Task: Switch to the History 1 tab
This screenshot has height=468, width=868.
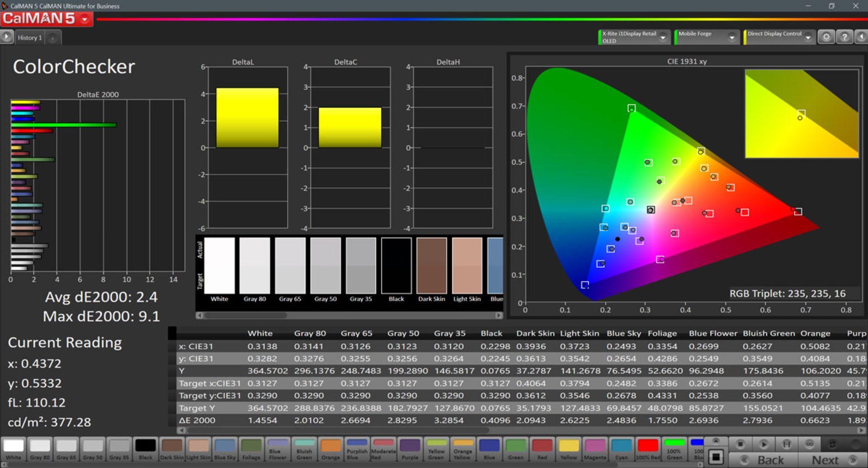Action: coord(30,38)
